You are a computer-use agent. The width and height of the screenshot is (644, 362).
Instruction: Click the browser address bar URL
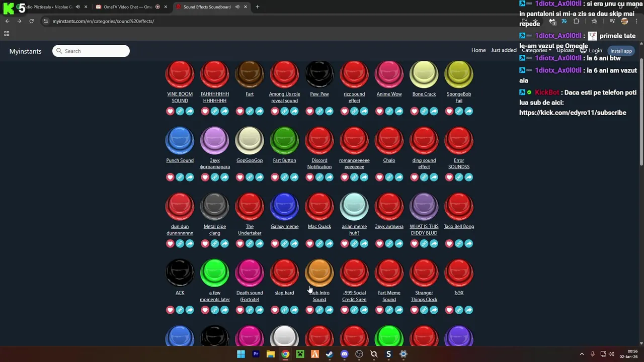(103, 21)
